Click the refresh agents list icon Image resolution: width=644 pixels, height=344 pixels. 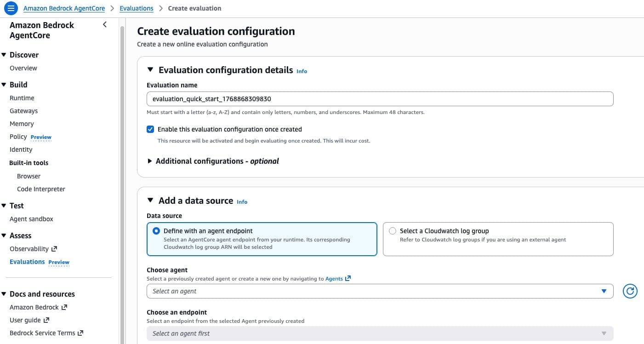pyautogui.click(x=630, y=291)
